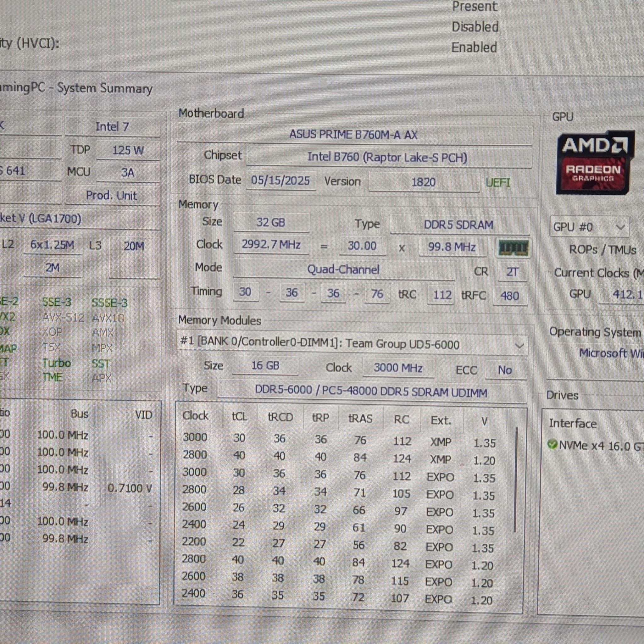
Task: Click the Ext. column header
Action: 441,420
